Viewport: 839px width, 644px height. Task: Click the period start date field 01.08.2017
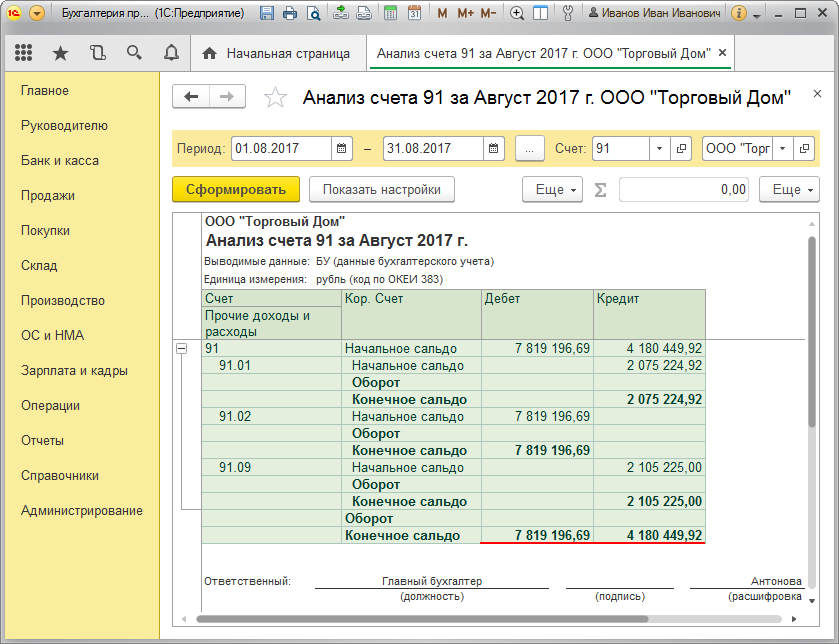281,148
